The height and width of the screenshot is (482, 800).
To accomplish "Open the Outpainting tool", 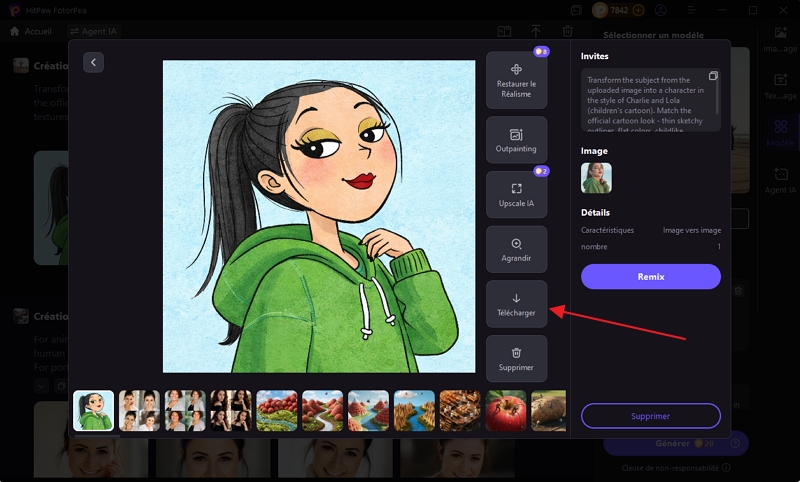I will (516, 140).
